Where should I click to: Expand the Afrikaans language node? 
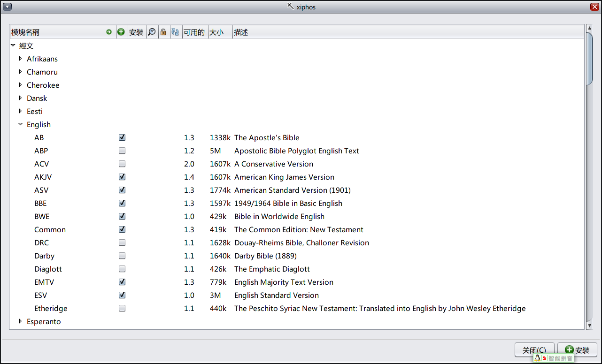[20, 59]
